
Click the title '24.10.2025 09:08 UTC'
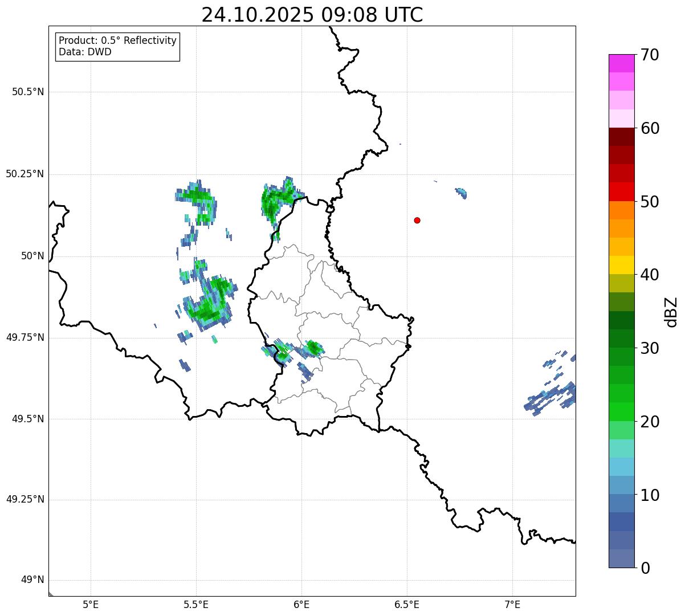(312, 15)
